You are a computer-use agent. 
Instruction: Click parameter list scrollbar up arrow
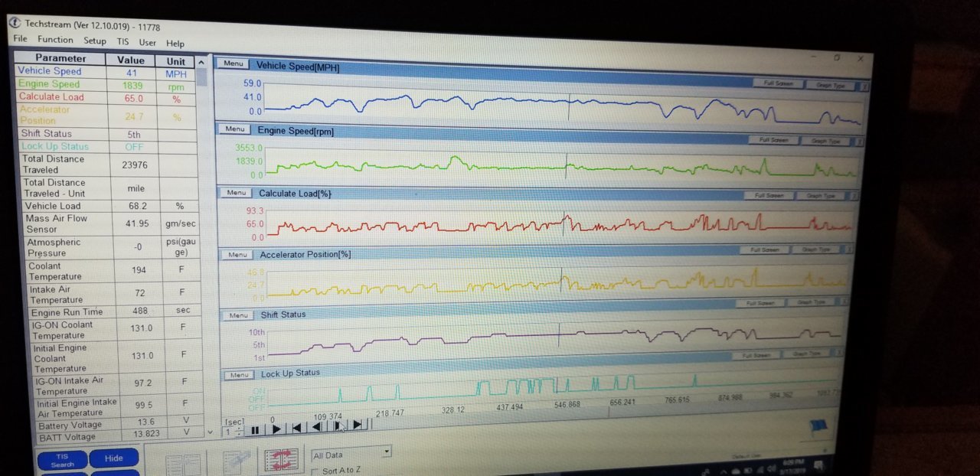pyautogui.click(x=201, y=63)
